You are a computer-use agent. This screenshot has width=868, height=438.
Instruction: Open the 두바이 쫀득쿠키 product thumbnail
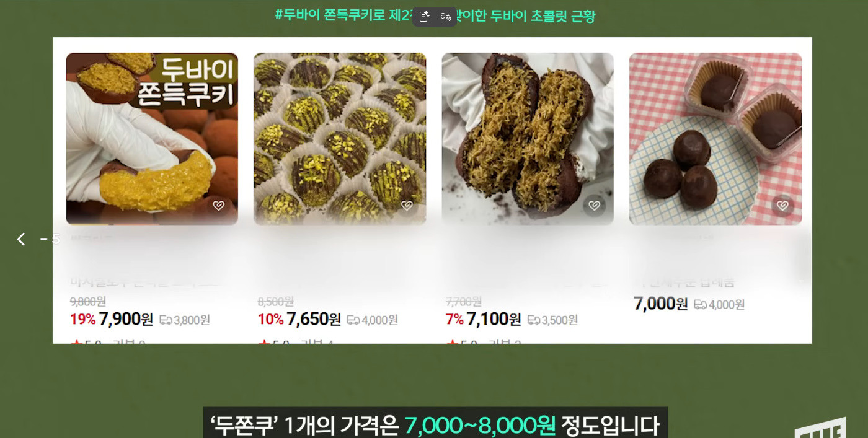(x=152, y=138)
